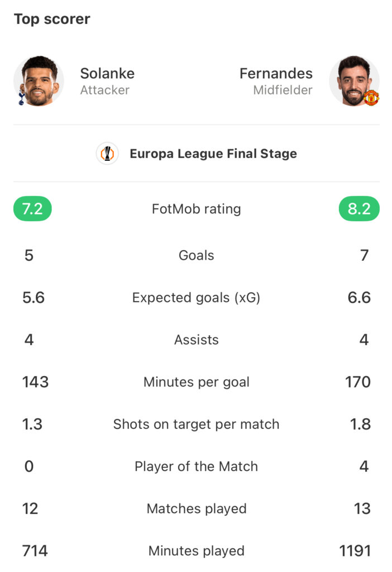This screenshot has height=572, width=392.
Task: Click the Minutes played label
Action: 196,551
